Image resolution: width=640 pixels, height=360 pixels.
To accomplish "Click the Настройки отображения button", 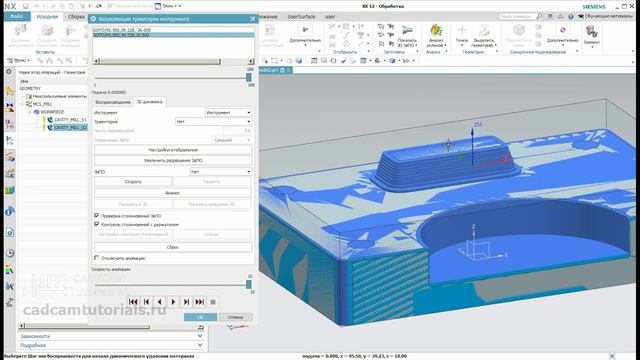I will pos(173,150).
